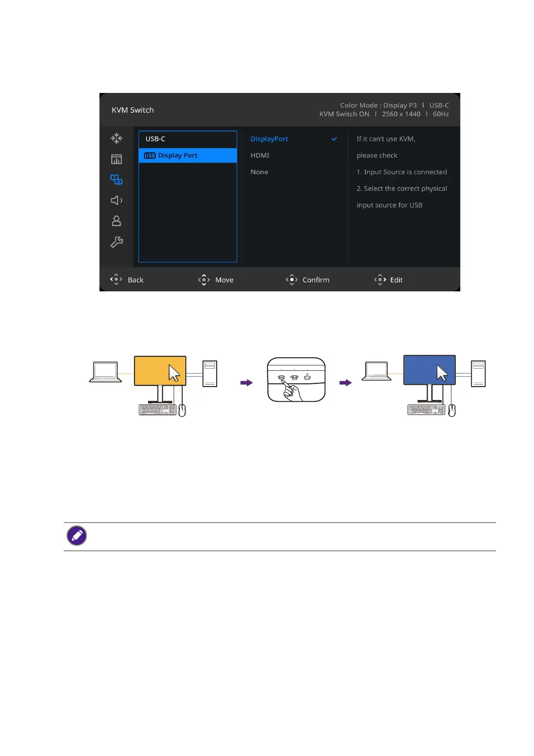534x756 pixels.
Task: Click the finger-pressing-button controller illustration
Action: 296,380
